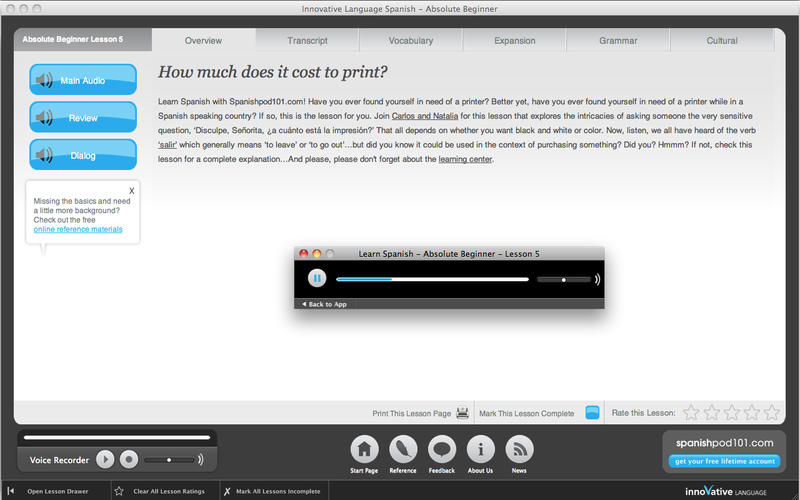This screenshot has width=800, height=500.
Task: Click the Absolute Beginner Lesson 5 header
Action: coord(73,39)
